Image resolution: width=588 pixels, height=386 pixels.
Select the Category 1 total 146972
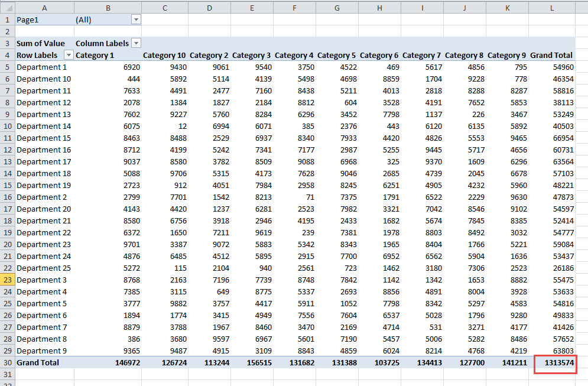(x=108, y=363)
